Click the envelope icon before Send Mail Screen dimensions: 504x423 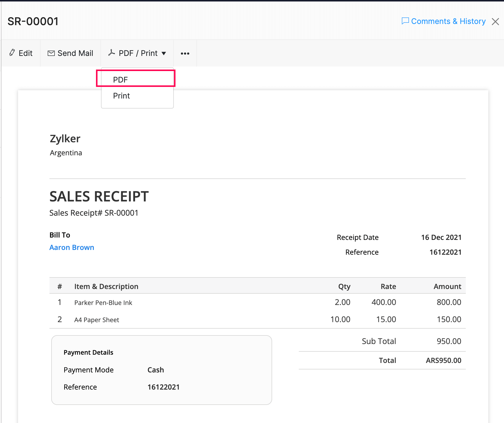click(x=51, y=53)
